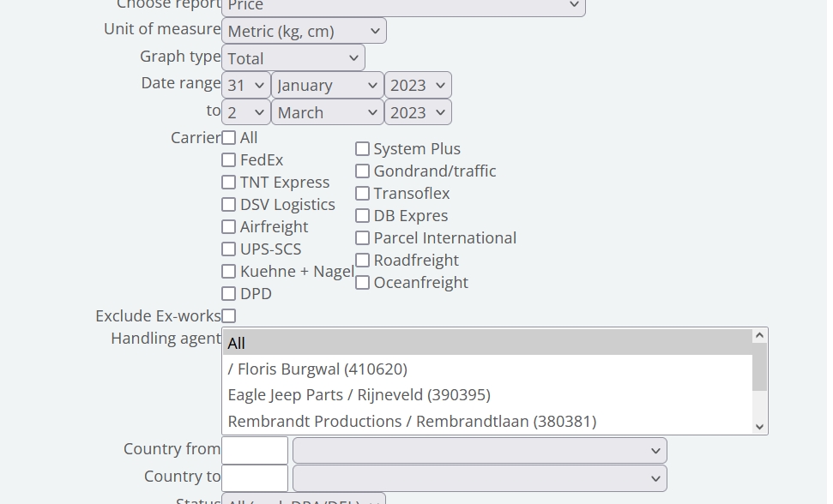Open the end month March dropdown
833x504 pixels.
pos(327,113)
